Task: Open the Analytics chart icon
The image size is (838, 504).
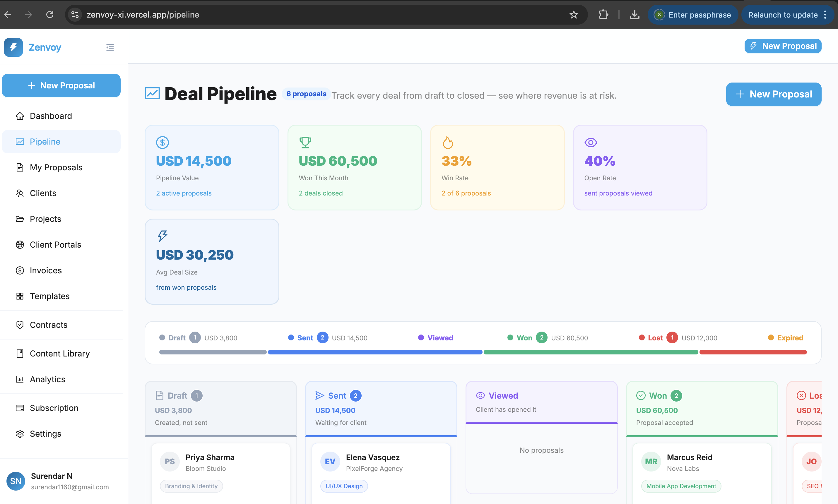Action: click(x=20, y=379)
